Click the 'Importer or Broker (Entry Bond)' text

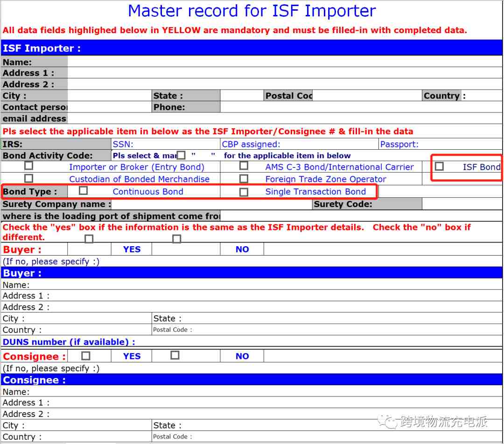pos(137,167)
